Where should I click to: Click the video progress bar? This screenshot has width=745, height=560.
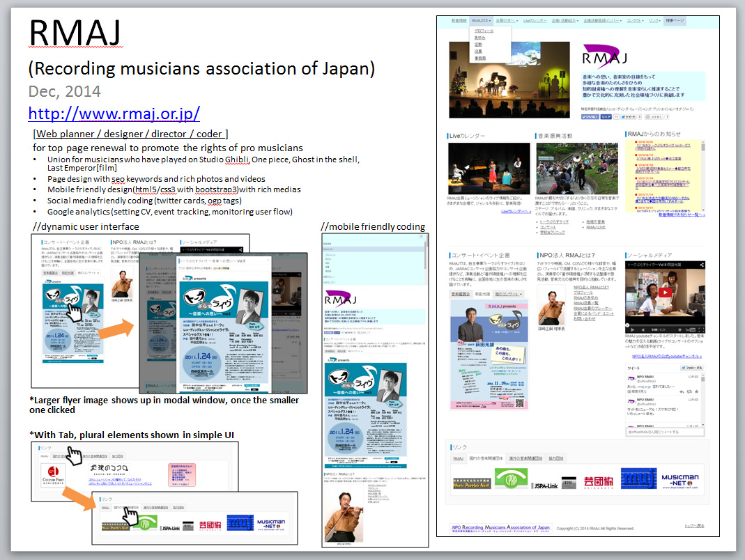coord(665,325)
